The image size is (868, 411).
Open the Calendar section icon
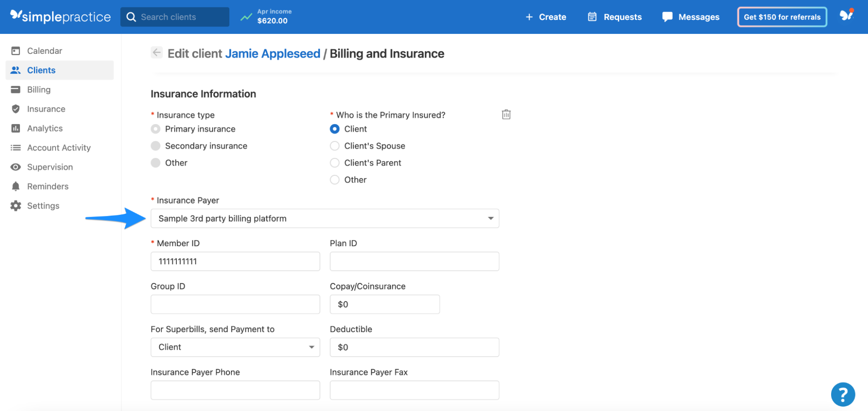16,50
